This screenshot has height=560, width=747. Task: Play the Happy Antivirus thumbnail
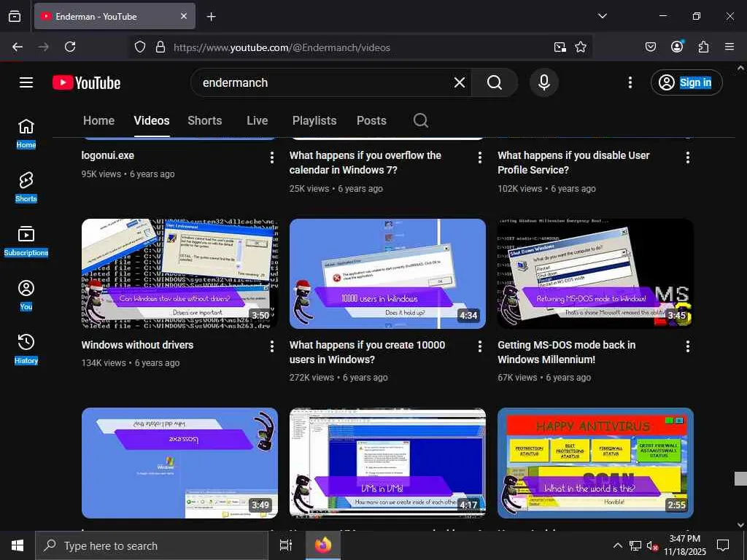(595, 463)
